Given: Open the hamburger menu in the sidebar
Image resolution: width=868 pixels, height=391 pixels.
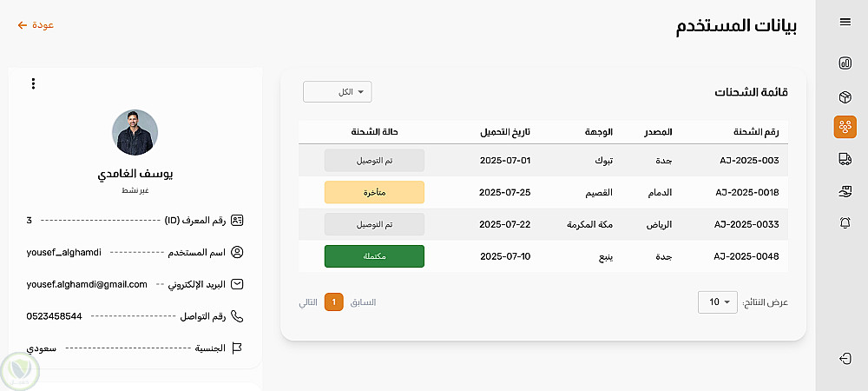Looking at the screenshot, I should tap(845, 23).
